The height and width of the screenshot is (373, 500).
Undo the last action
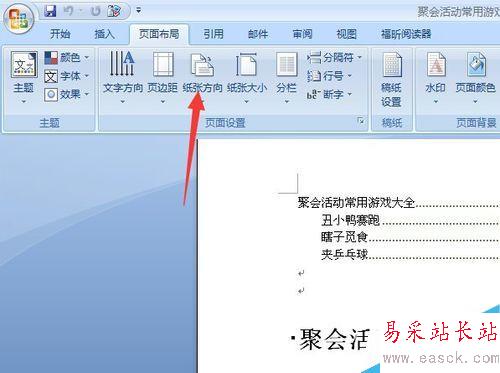69,11
